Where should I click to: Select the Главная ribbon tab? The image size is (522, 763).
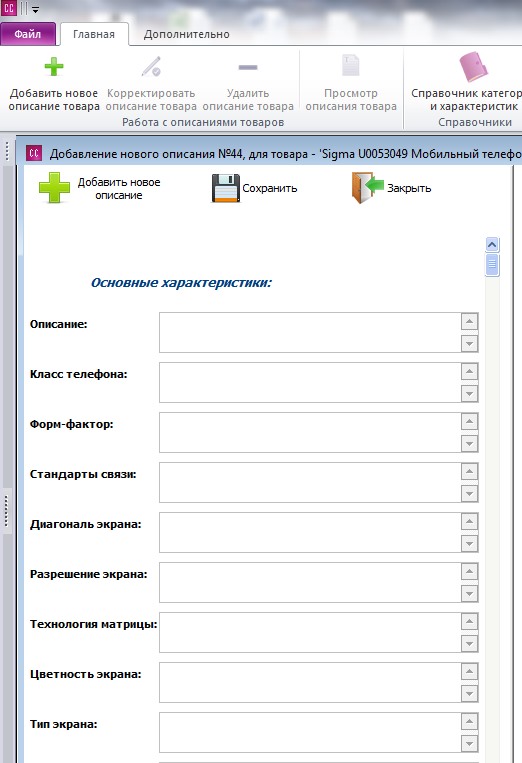(x=94, y=35)
